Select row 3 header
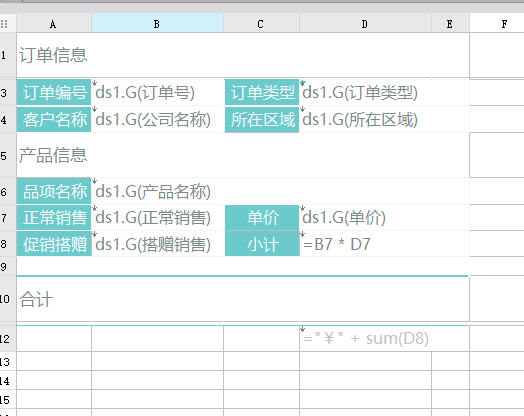This screenshot has height=416, width=524. point(8,92)
